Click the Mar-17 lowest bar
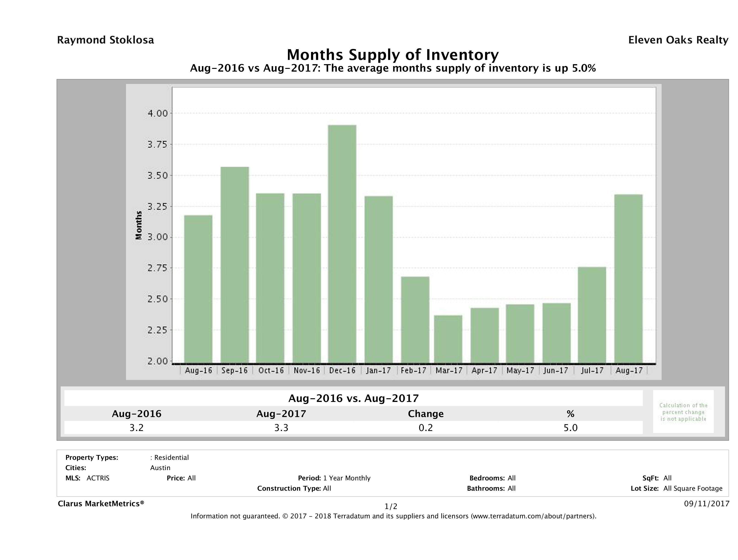The width and height of the screenshot is (738, 560). click(x=448, y=339)
